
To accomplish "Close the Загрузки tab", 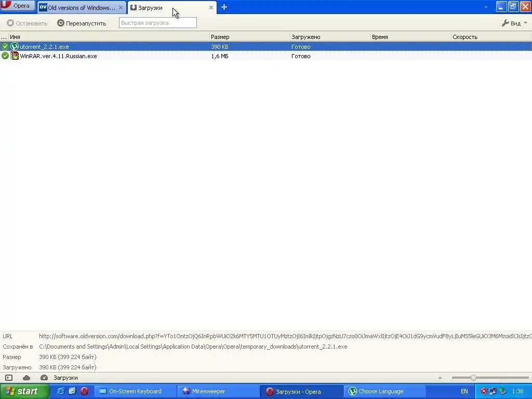I will tap(211, 7).
